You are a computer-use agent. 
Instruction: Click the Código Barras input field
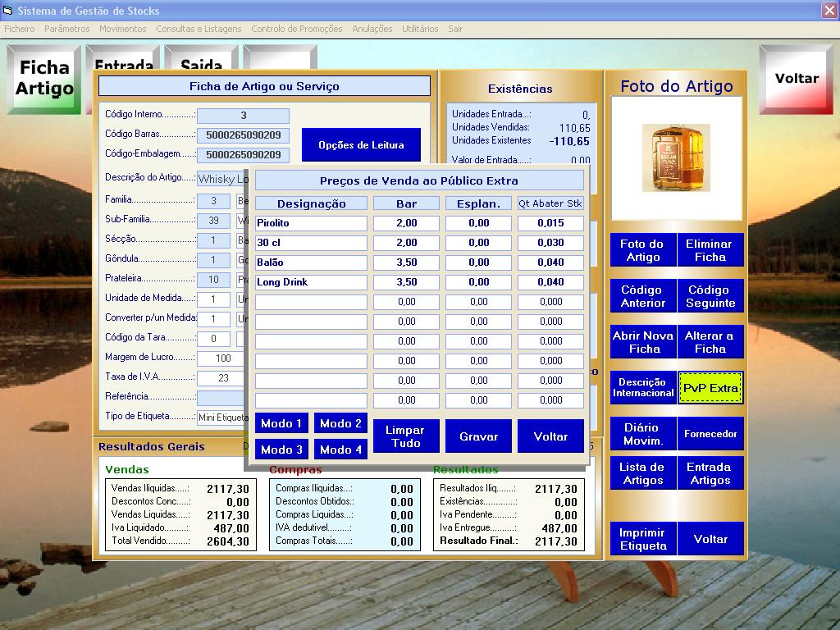pyautogui.click(x=243, y=135)
